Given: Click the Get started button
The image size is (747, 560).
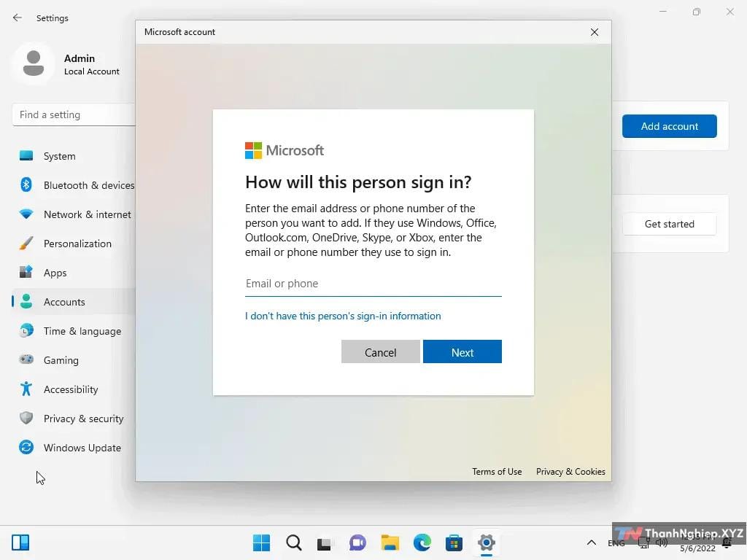Looking at the screenshot, I should 670,224.
